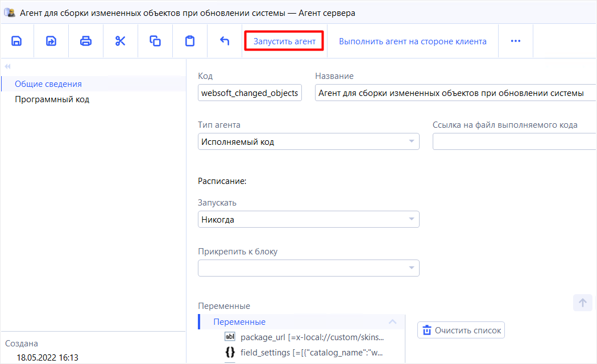The image size is (597, 364).
Task: Open the Запускать schedule dropdown
Action: pos(411,219)
